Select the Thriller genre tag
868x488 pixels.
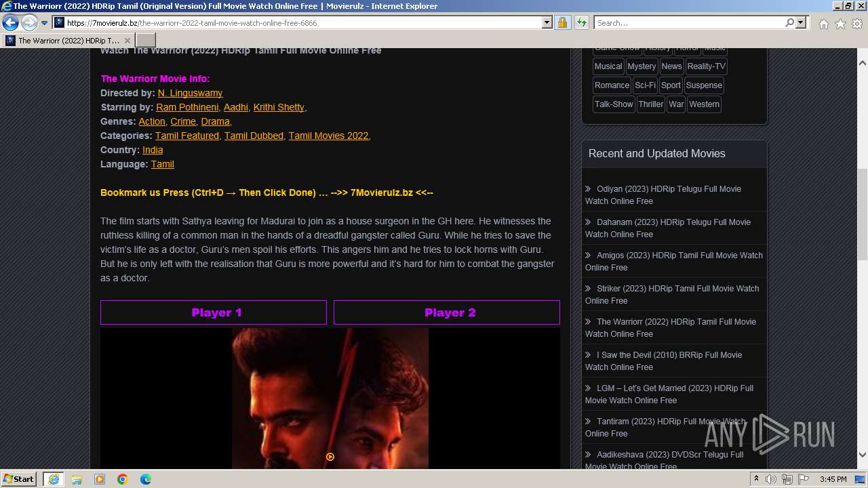click(651, 104)
